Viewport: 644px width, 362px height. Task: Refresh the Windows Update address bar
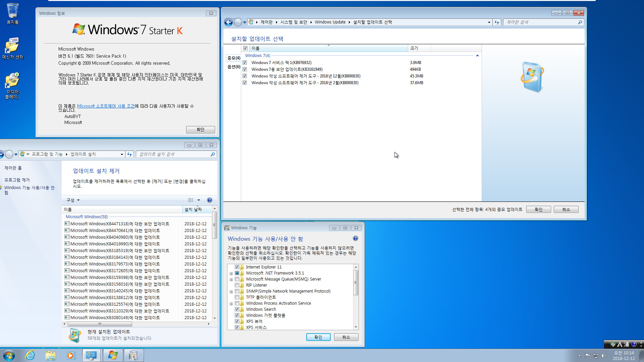click(x=497, y=22)
